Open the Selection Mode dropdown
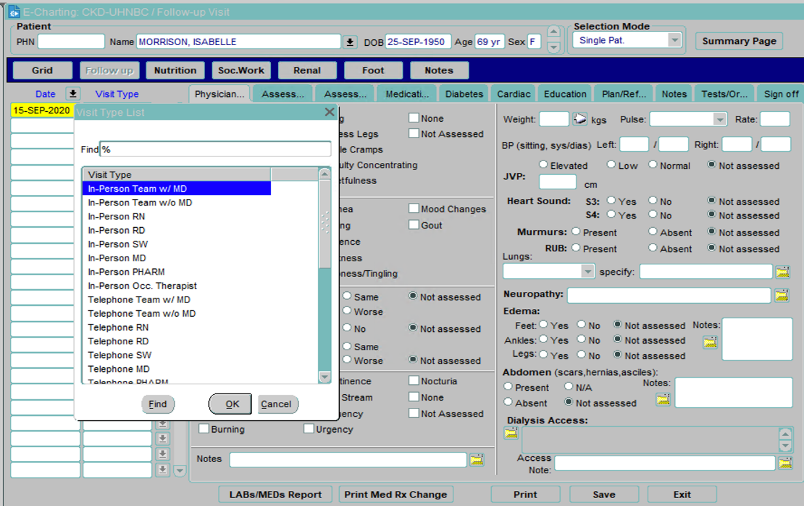This screenshot has height=506, width=804. pyautogui.click(x=674, y=41)
